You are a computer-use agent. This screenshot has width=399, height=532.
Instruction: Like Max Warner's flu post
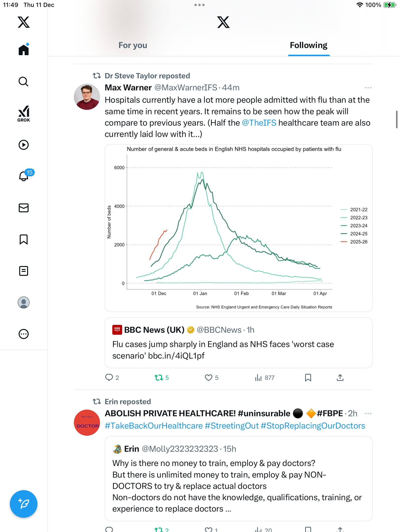209,378
